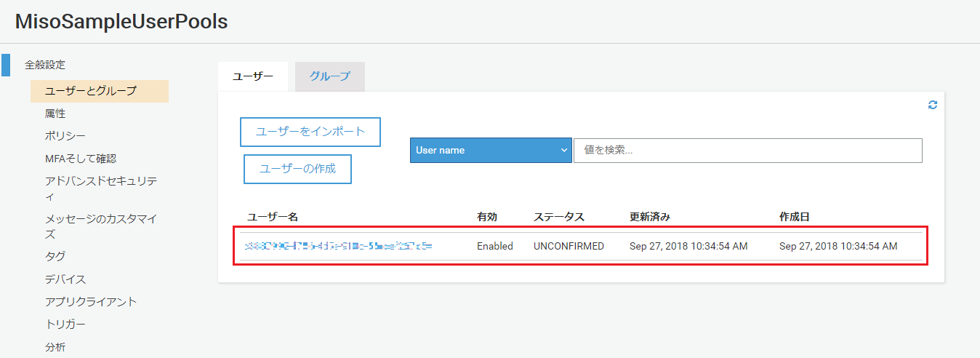
Task: Open the blurred username link in the table
Action: click(339, 247)
